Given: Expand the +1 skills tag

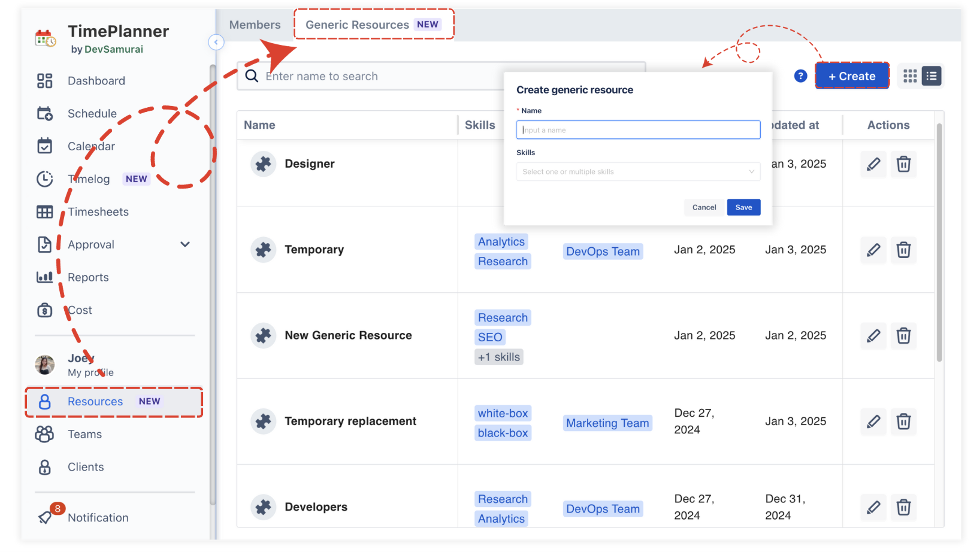Looking at the screenshot, I should tap(498, 357).
